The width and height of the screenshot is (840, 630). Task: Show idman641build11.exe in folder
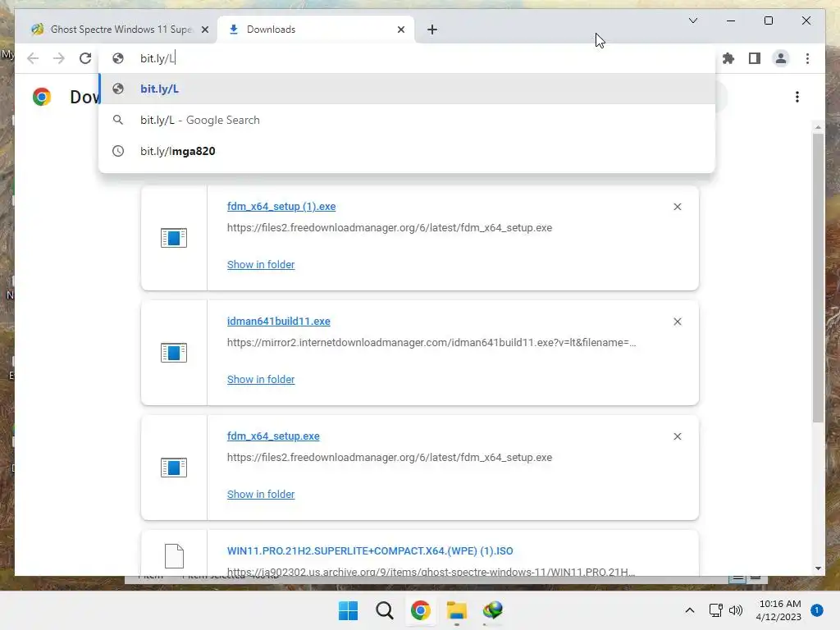point(261,379)
